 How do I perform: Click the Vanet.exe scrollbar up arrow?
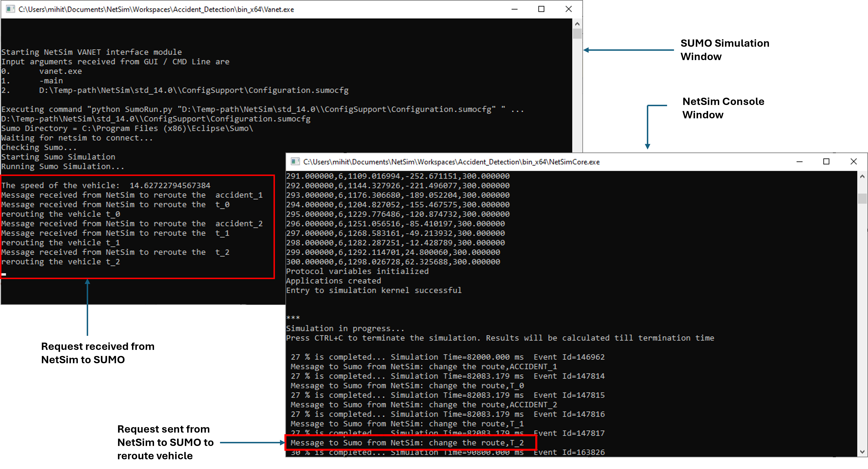(577, 24)
